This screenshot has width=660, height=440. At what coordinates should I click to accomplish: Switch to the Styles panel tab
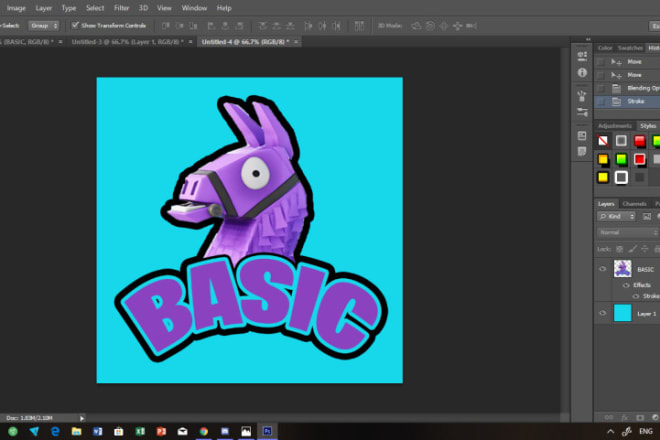point(648,126)
